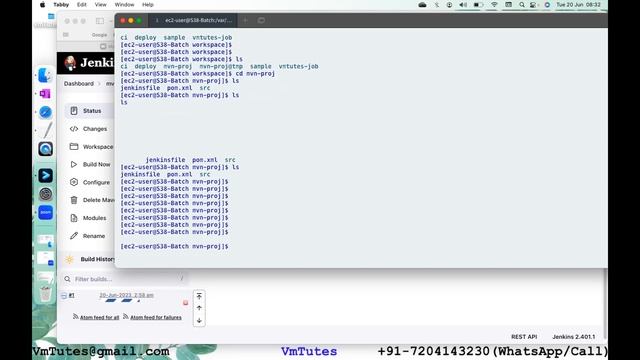Click the Build History sun weather icon
The image size is (640, 360).
[x=69, y=259]
